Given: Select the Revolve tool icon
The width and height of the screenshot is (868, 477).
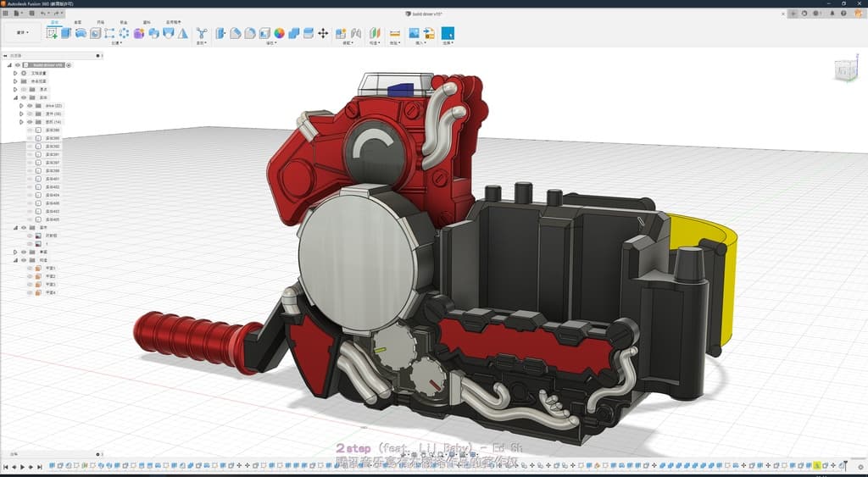Looking at the screenshot, I should click(x=81, y=33).
